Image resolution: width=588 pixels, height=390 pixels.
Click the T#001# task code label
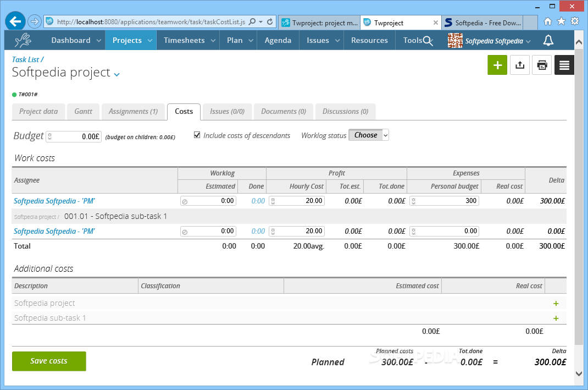pos(28,94)
